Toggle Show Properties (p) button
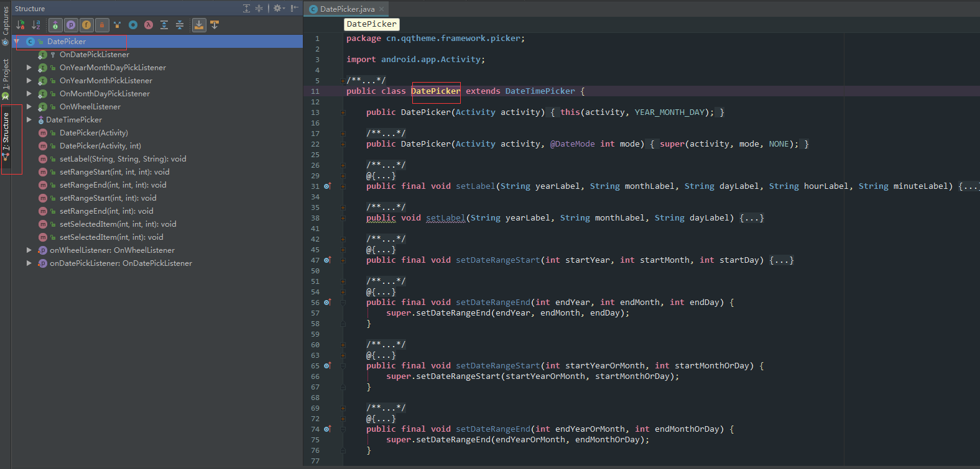 (71, 25)
